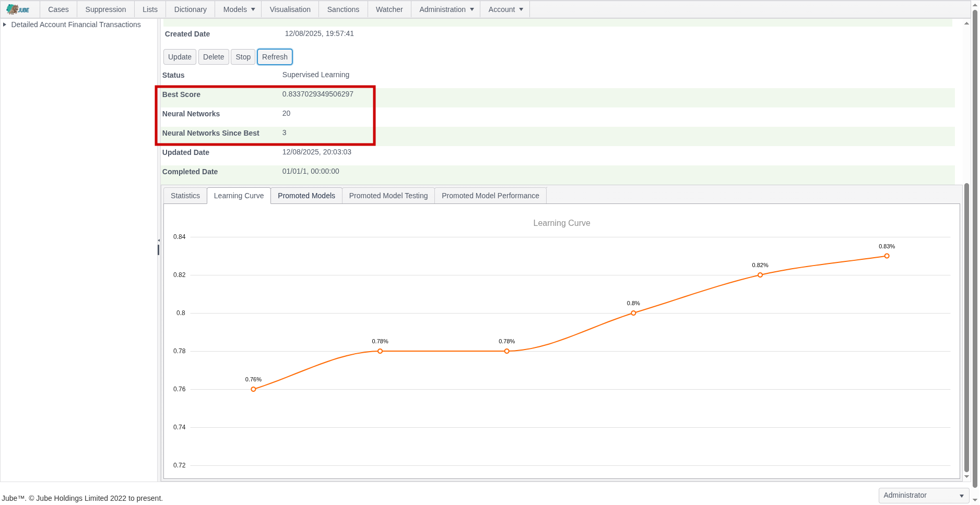The height and width of the screenshot is (505, 980).
Task: Click the 0.83% data point on chart
Action: (887, 256)
